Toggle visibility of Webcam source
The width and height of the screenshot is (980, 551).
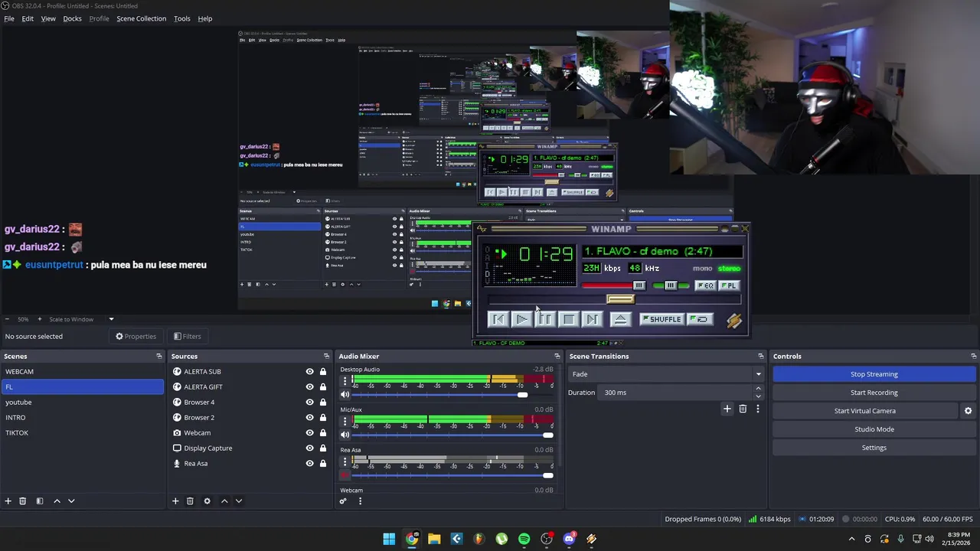(x=309, y=433)
